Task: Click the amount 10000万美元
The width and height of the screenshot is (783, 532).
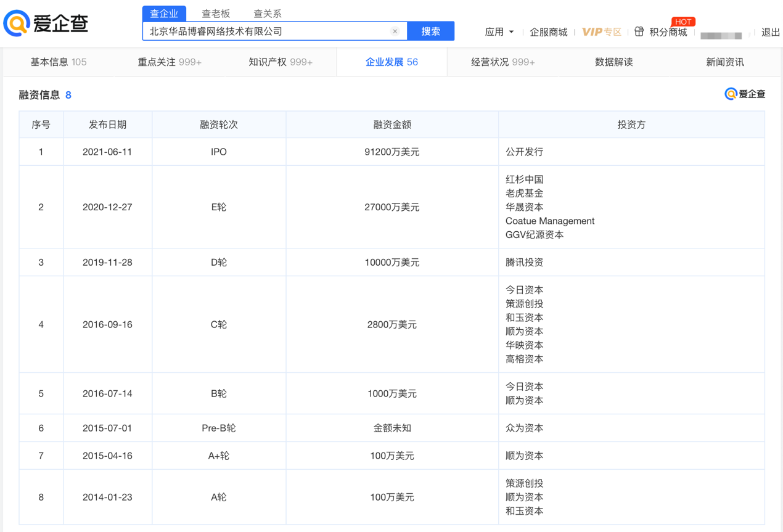Action: pos(392,263)
